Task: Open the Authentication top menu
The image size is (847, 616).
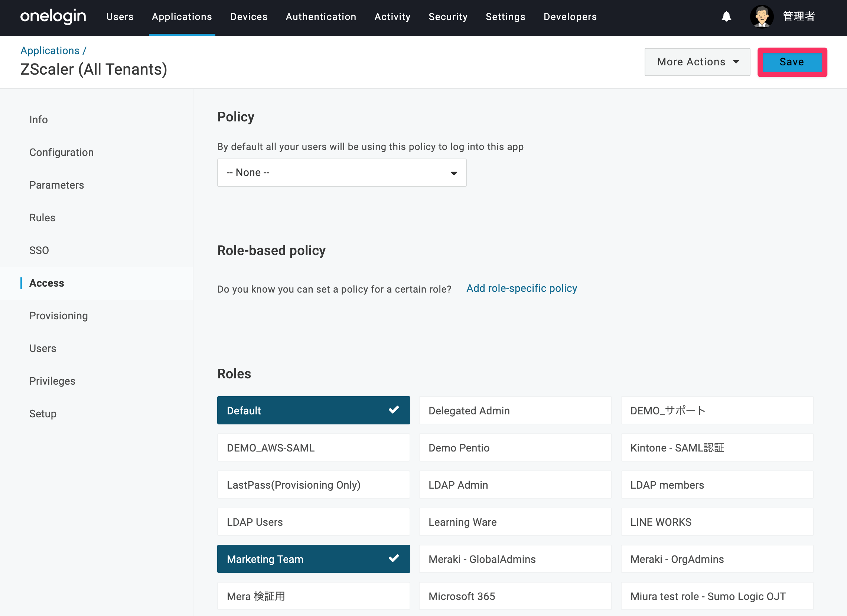Action: pyautogui.click(x=321, y=17)
